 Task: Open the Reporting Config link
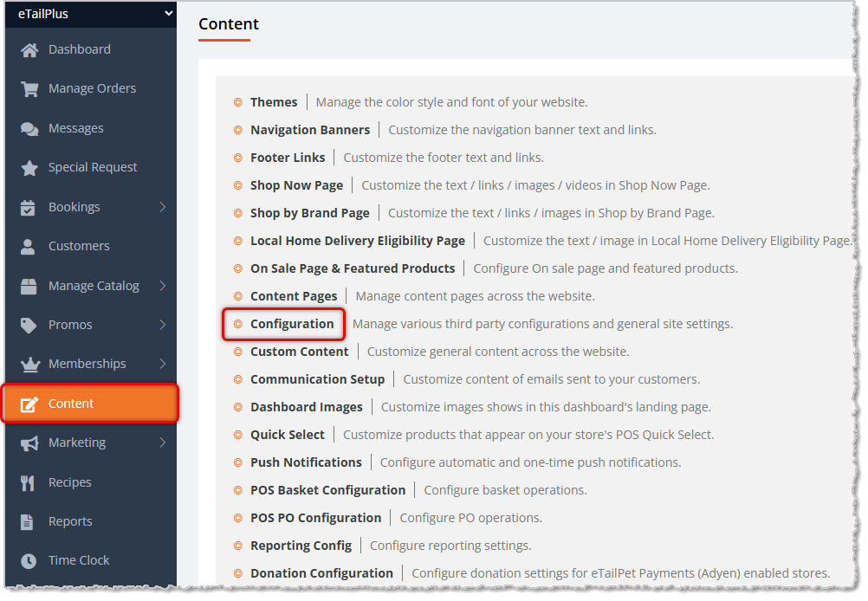tap(301, 546)
